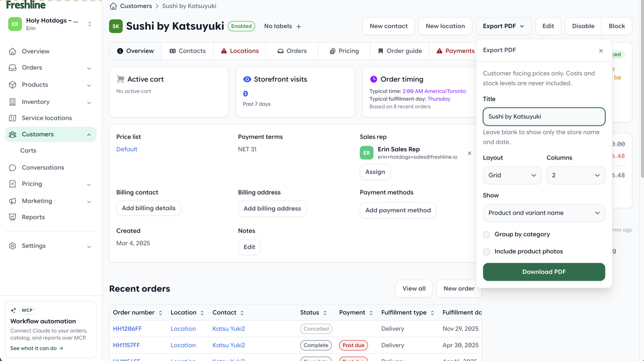Switch to the Contacts tab

tap(188, 51)
